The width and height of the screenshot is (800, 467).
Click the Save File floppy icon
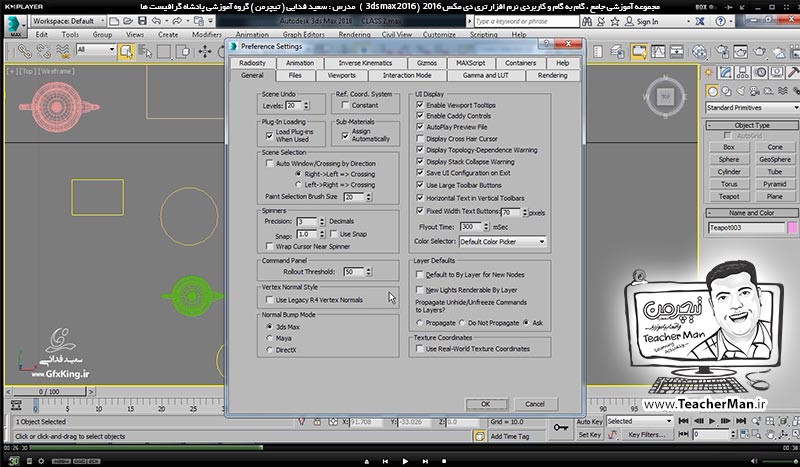point(142,21)
